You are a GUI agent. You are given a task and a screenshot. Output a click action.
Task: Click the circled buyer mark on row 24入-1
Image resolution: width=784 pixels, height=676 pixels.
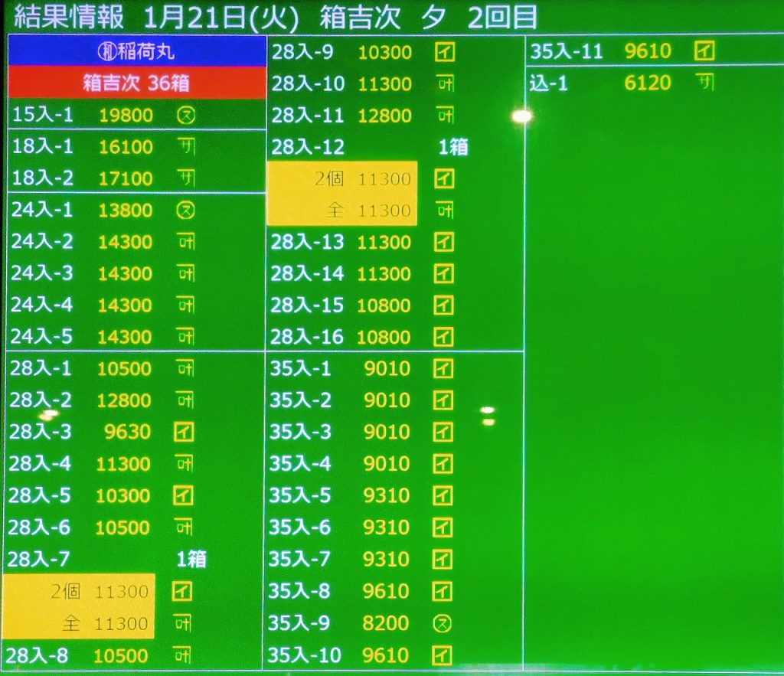(185, 211)
